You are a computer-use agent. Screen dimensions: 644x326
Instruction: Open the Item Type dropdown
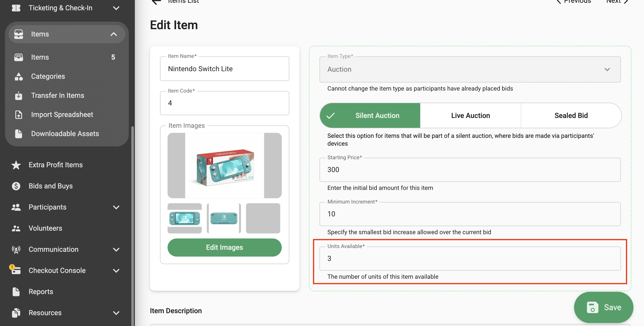470,69
